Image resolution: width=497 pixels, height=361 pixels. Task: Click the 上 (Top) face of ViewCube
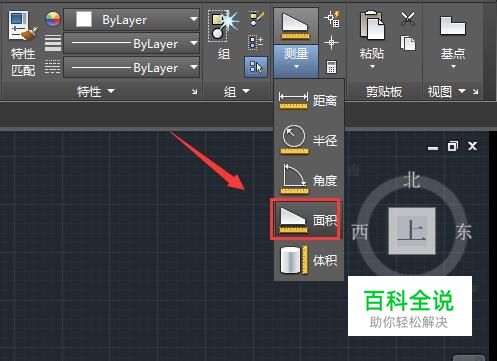tap(412, 231)
